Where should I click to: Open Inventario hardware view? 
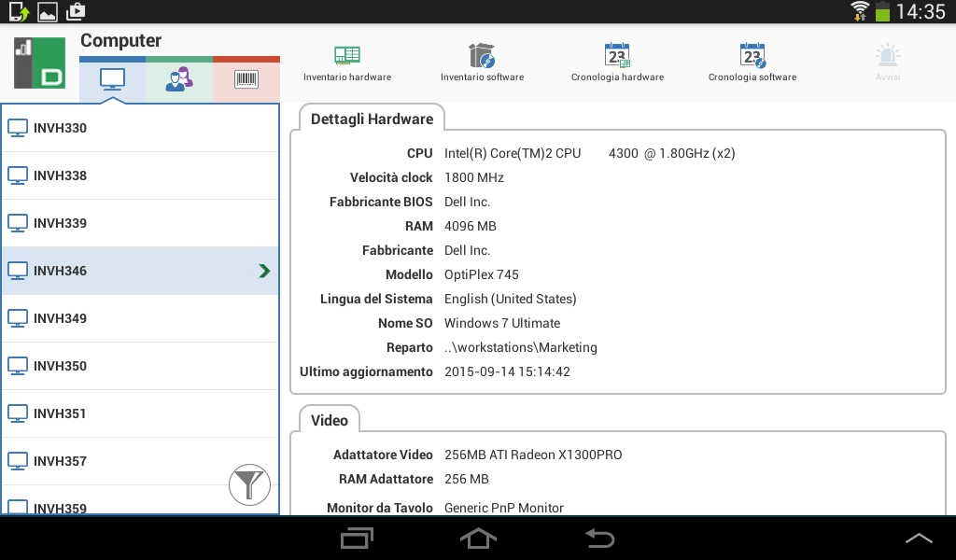pyautogui.click(x=347, y=63)
